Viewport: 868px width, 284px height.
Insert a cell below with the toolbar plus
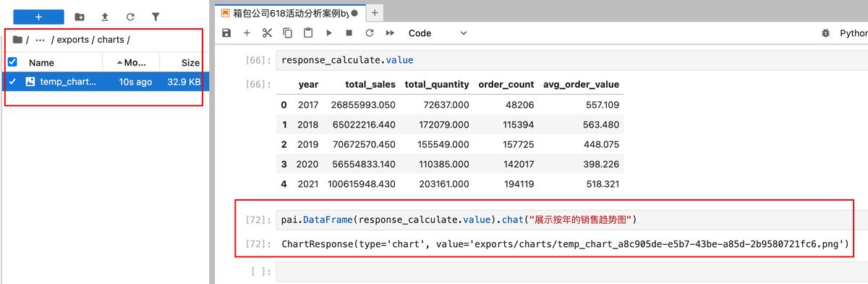(247, 33)
